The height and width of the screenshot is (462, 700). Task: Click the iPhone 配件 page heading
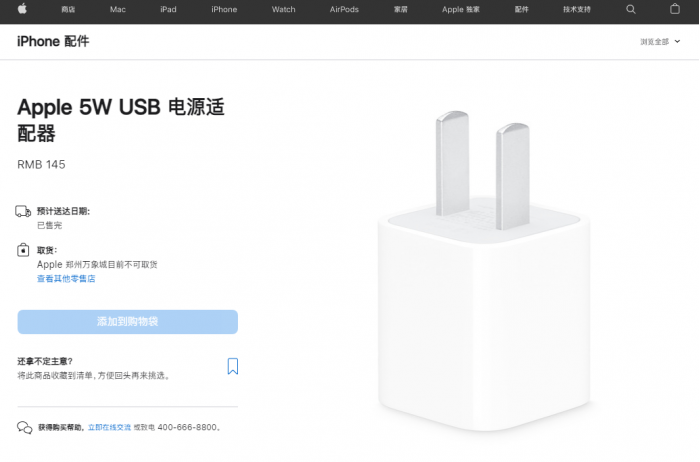[x=53, y=41]
